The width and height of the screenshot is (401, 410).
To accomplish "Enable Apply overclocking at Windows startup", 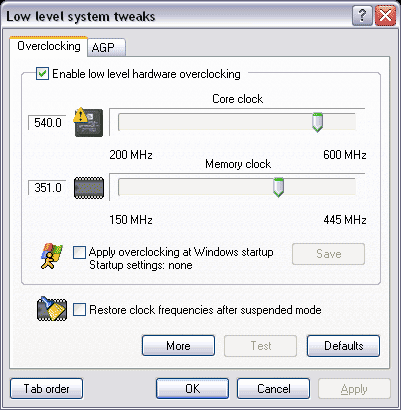I will point(79,252).
